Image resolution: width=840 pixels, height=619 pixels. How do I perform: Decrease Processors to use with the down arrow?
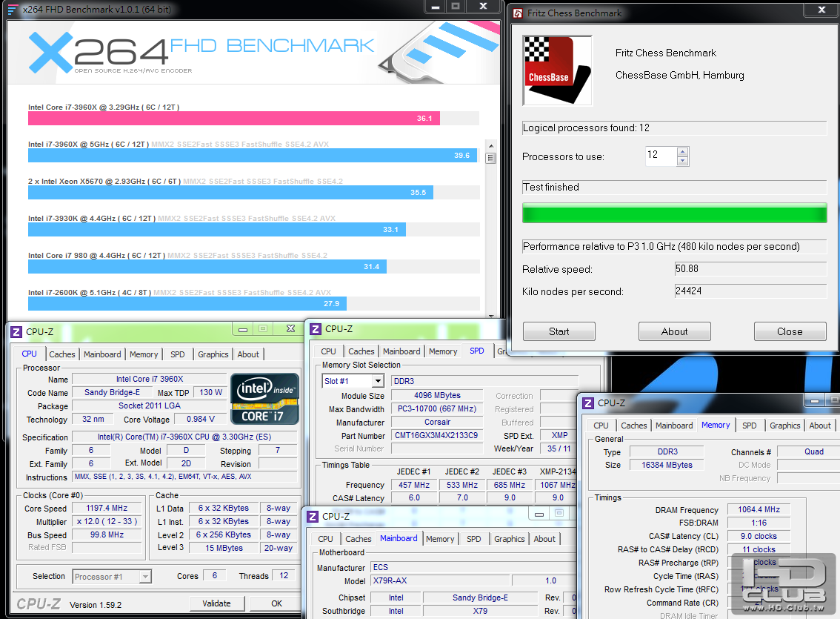pyautogui.click(x=682, y=161)
